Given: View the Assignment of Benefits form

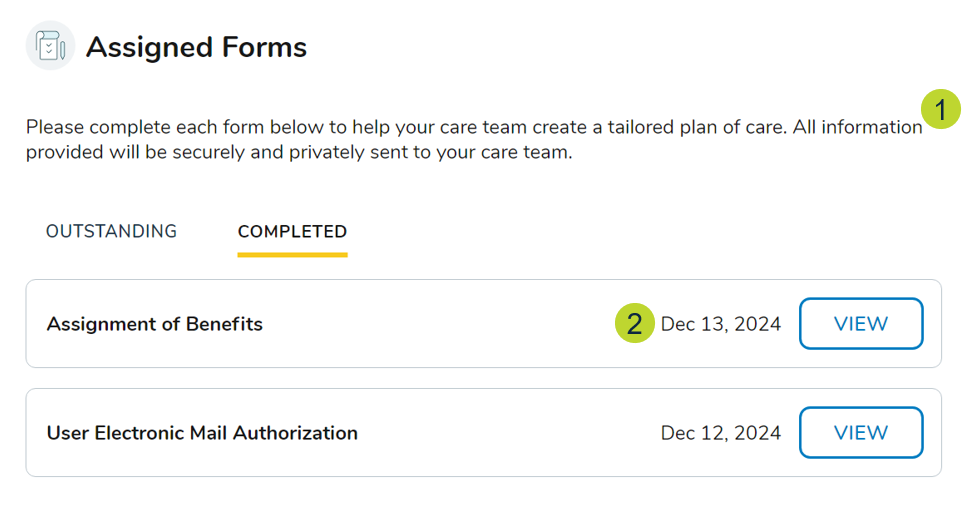Looking at the screenshot, I should click(860, 323).
